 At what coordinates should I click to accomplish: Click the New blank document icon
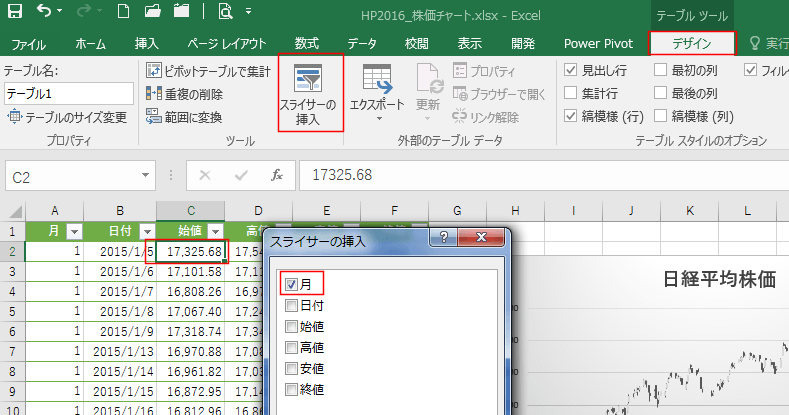coord(122,14)
